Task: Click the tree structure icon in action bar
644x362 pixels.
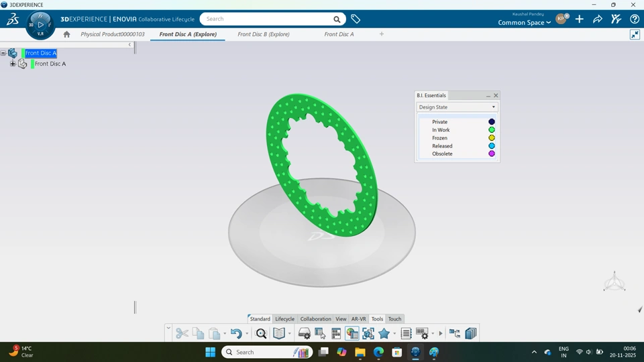Action: (x=455, y=333)
